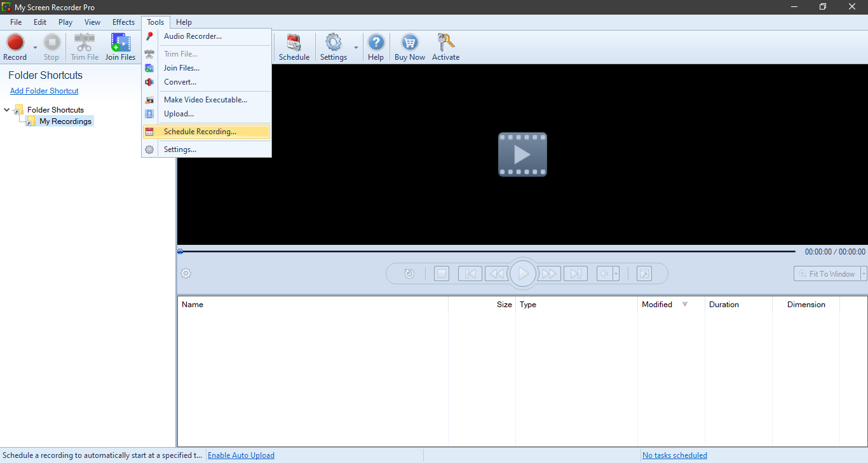The height and width of the screenshot is (463, 868).
Task: Close the open Tools menu
Action: (155, 22)
